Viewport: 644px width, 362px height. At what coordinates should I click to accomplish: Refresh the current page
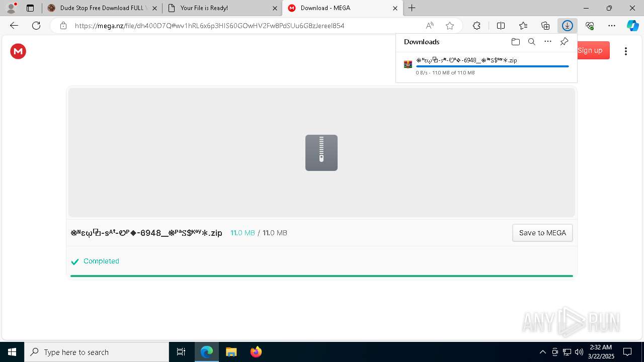tap(36, 26)
